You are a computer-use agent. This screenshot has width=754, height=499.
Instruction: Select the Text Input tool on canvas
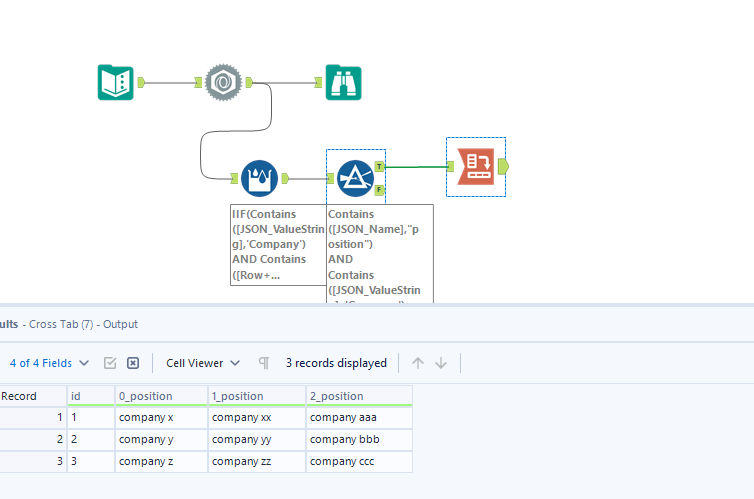coord(115,82)
